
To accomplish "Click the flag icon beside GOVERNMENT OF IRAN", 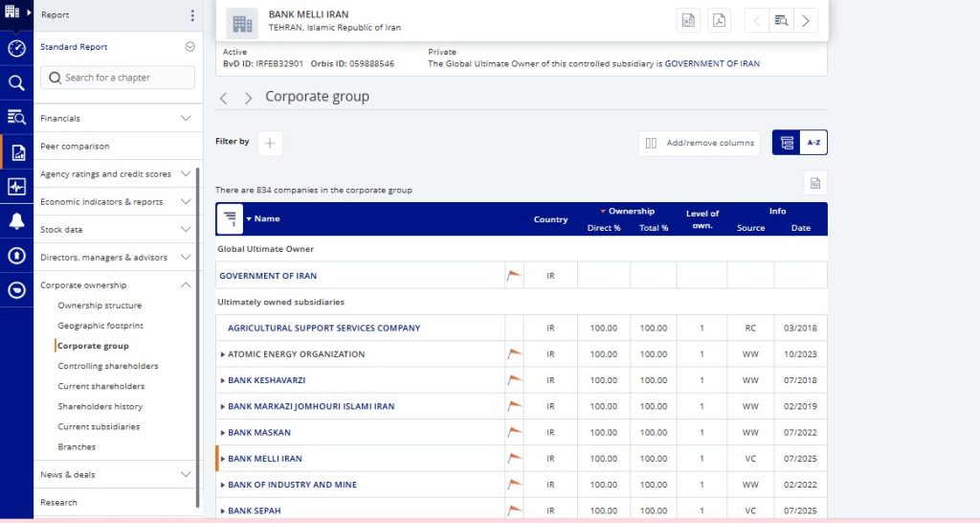I will point(514,275).
